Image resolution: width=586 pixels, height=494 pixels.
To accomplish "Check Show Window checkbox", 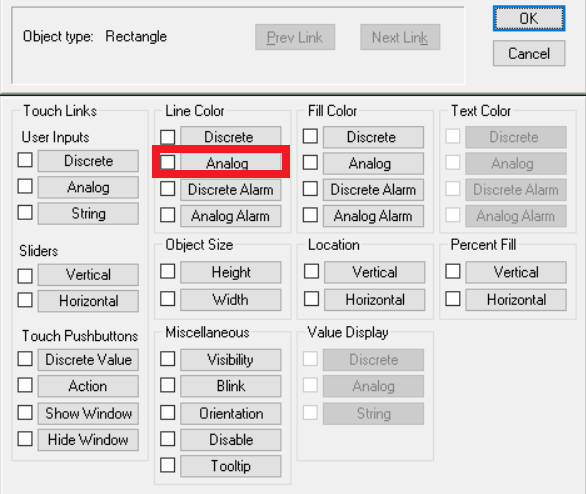I will (25, 413).
